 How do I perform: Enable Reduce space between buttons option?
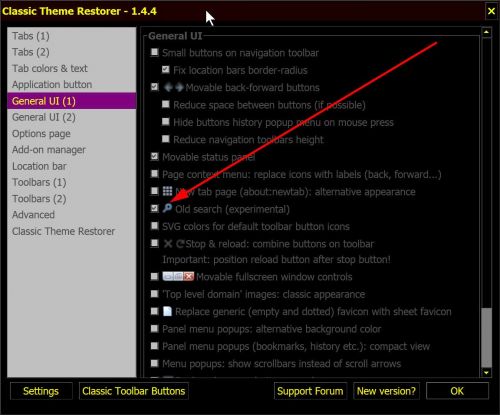[165, 104]
